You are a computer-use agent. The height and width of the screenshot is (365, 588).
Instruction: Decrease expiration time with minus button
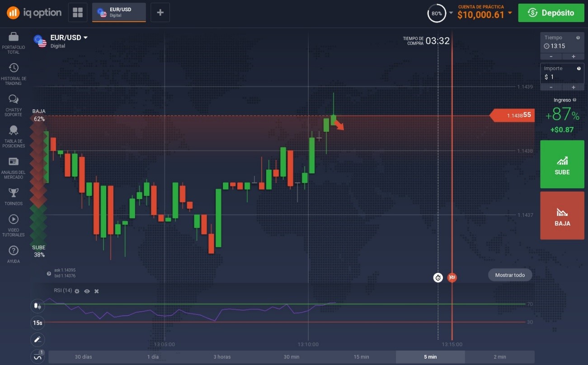coord(551,56)
